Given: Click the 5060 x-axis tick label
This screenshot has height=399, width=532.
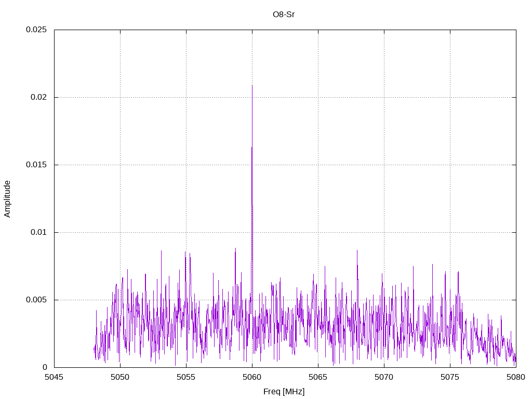Looking at the screenshot, I should [x=252, y=377].
